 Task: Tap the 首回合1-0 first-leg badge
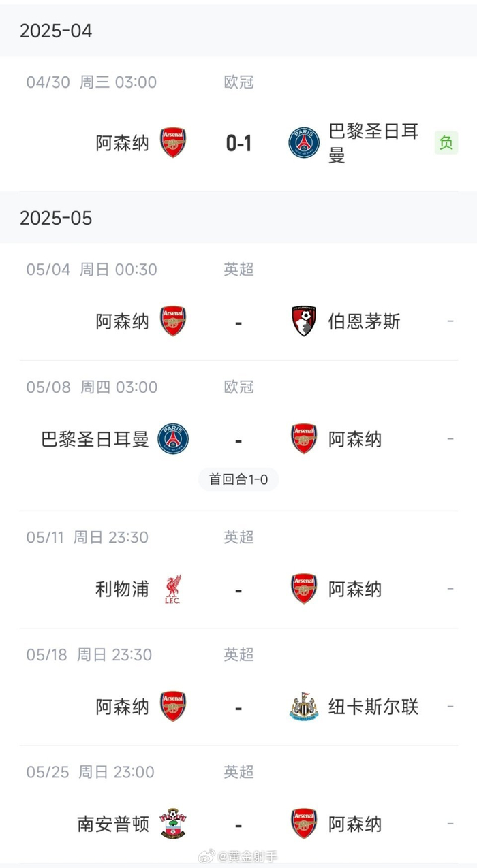tap(238, 479)
